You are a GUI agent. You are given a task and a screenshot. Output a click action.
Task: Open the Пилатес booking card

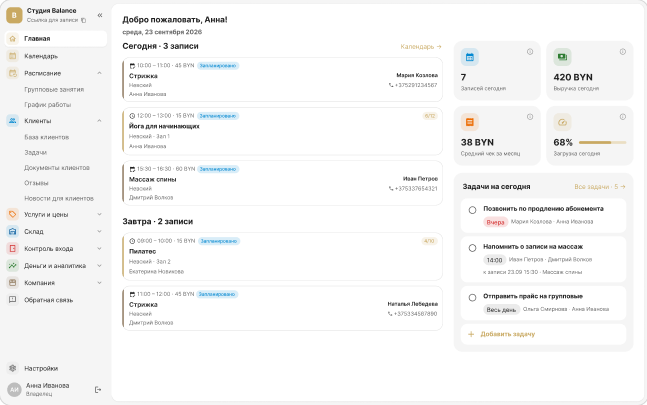tap(283, 257)
